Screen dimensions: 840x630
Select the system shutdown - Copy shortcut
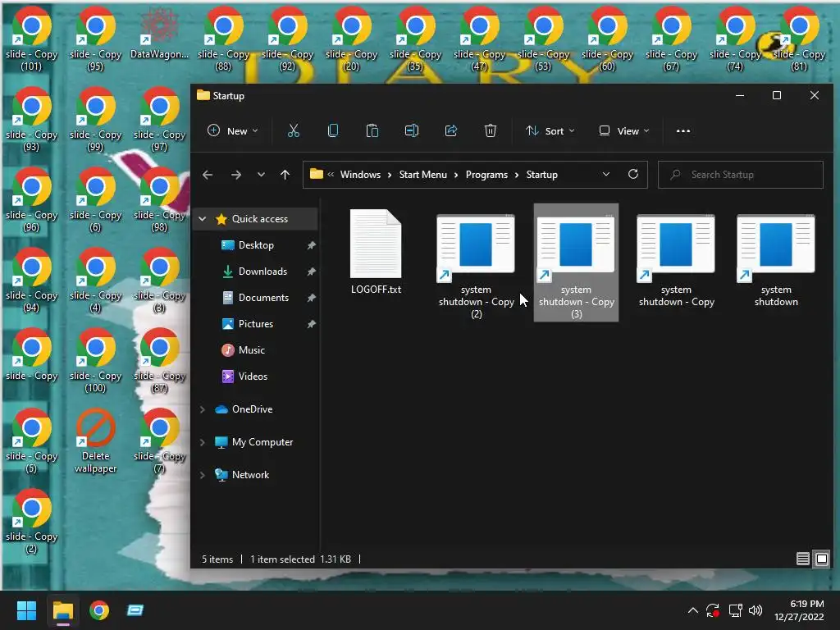(676, 260)
